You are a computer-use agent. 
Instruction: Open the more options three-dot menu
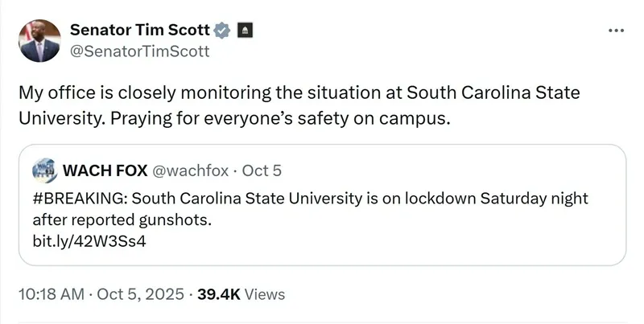(x=616, y=31)
